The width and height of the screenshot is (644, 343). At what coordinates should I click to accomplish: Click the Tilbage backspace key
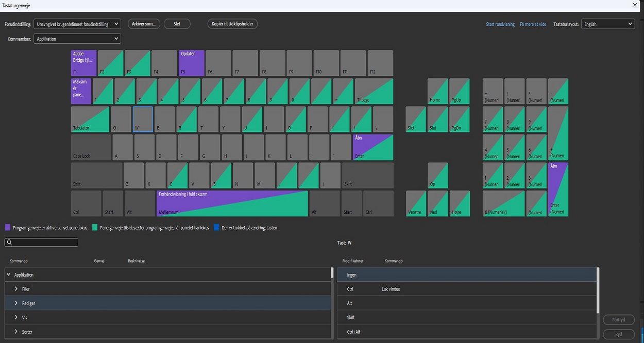374,91
